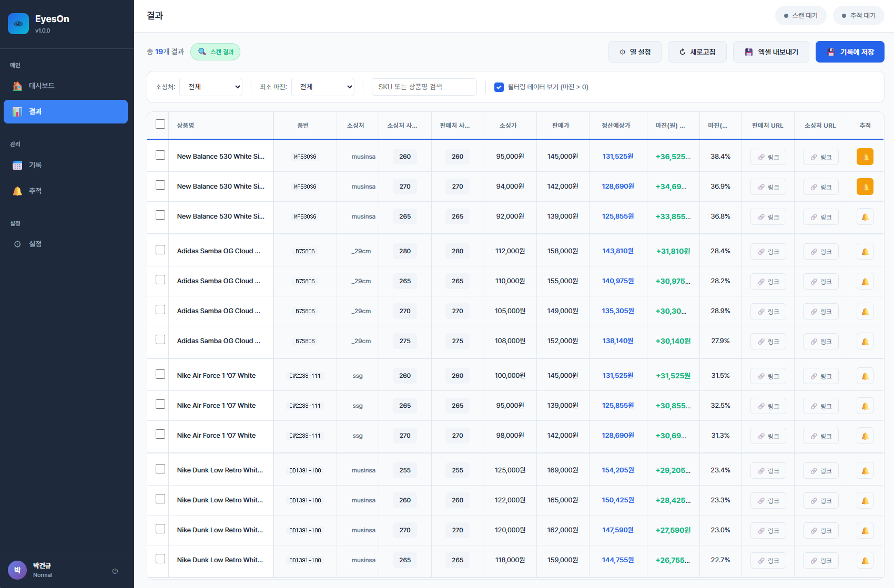The width and height of the screenshot is (894, 588).
Task: Expand the 최소 마진 minimum margin dropdown
Action: 322,87
